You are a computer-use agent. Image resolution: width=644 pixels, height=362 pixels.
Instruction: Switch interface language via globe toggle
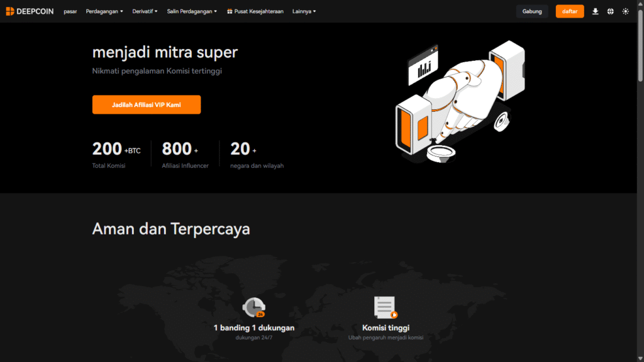(x=611, y=11)
